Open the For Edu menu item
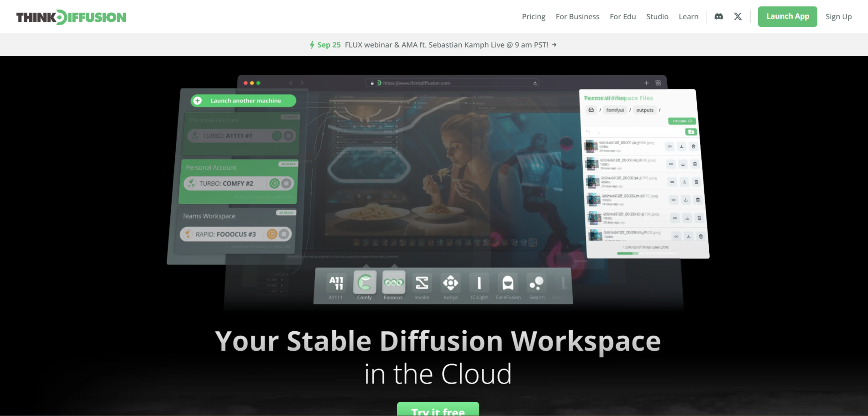Screen dimensions: 868x416 622,16
